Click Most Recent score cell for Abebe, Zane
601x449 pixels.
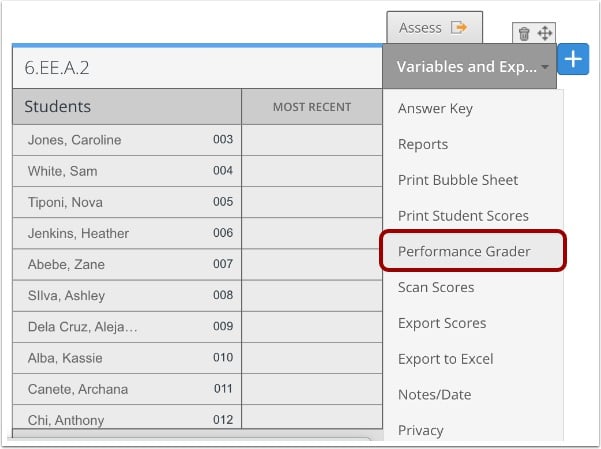[312, 264]
